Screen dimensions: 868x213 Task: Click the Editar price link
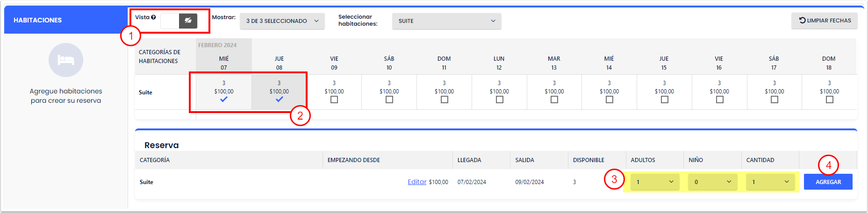coord(417,182)
